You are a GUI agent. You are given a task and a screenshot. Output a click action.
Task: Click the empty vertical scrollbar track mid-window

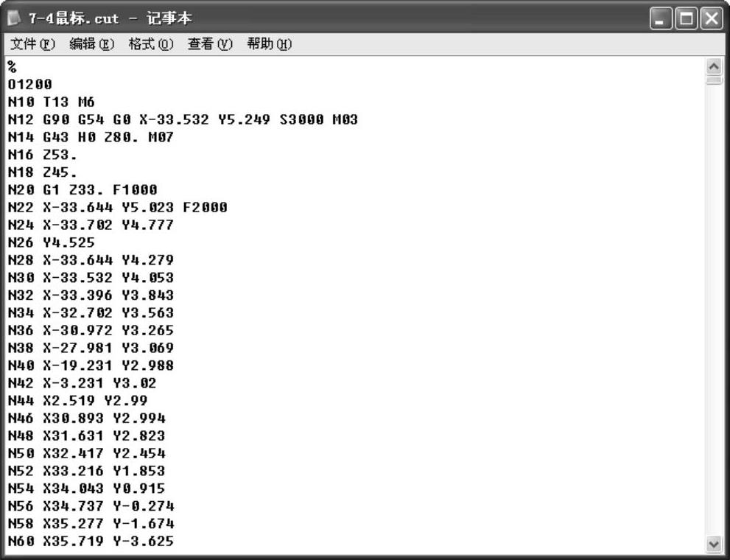(x=713, y=309)
